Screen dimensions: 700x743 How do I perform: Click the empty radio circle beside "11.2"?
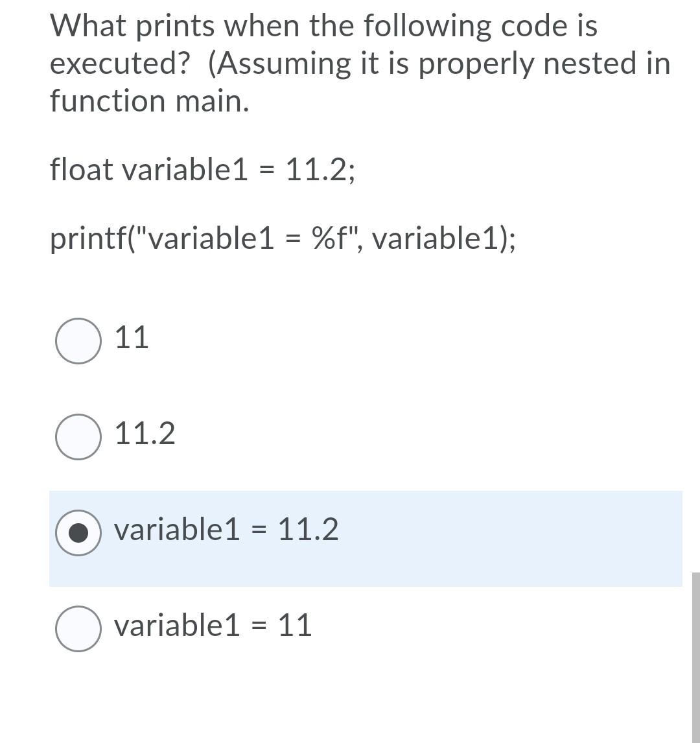(x=78, y=434)
